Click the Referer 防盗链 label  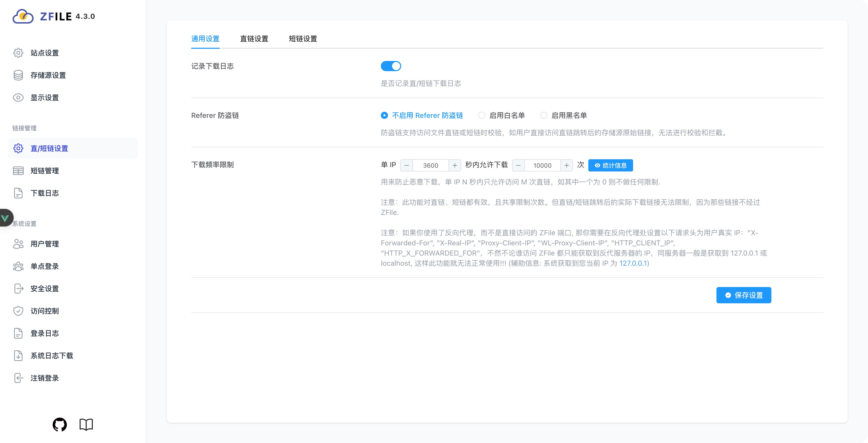tap(215, 116)
